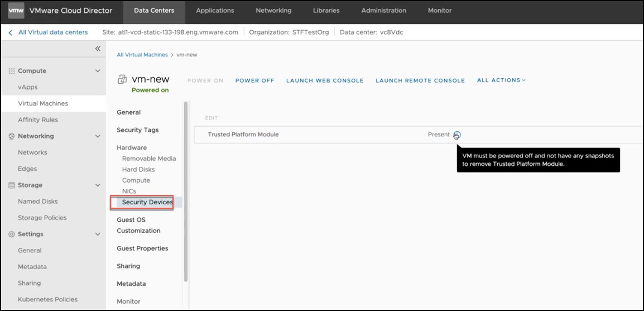Open Compute under Hardware
Viewport: 644px width, 311px height.
pyautogui.click(x=136, y=180)
